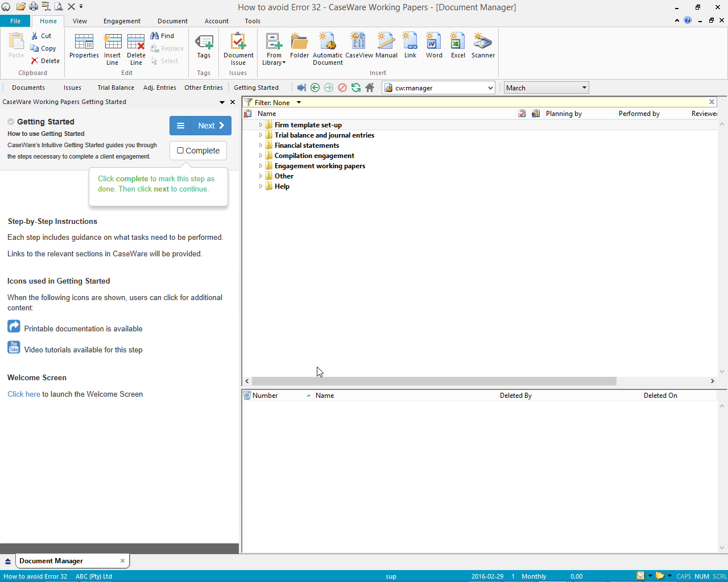The height and width of the screenshot is (582, 728).
Task: Open the Document Issue tool
Action: click(238, 45)
